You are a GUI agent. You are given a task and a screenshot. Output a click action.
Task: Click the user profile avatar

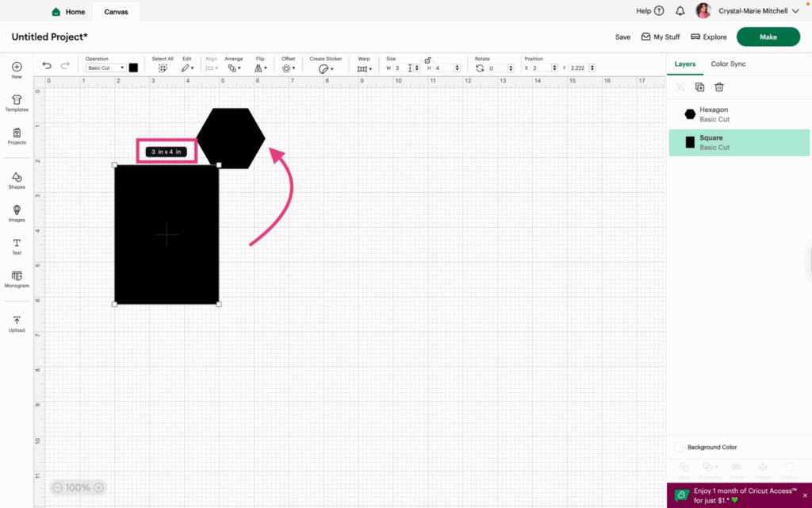pyautogui.click(x=703, y=11)
